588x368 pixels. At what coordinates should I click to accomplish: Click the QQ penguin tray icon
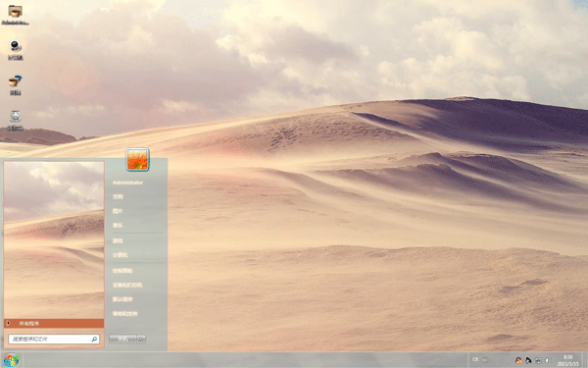click(x=518, y=360)
